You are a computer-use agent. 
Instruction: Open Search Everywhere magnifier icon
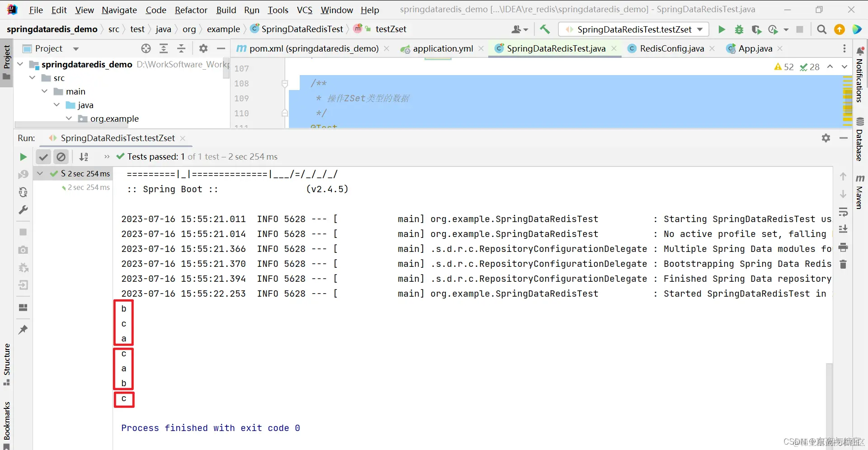(x=822, y=29)
